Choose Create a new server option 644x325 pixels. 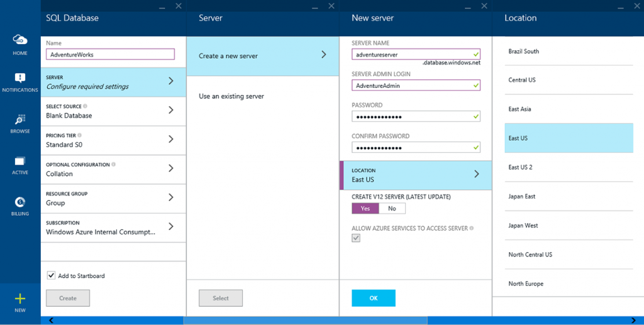pos(263,56)
